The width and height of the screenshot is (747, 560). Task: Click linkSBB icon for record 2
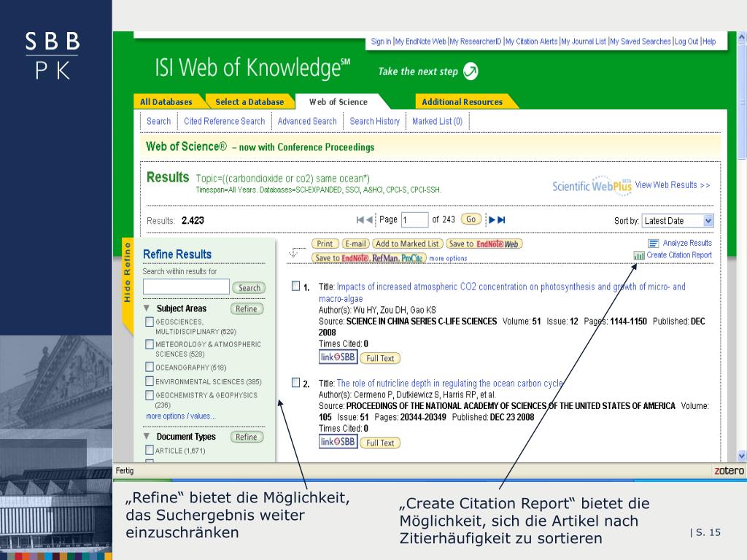click(338, 441)
